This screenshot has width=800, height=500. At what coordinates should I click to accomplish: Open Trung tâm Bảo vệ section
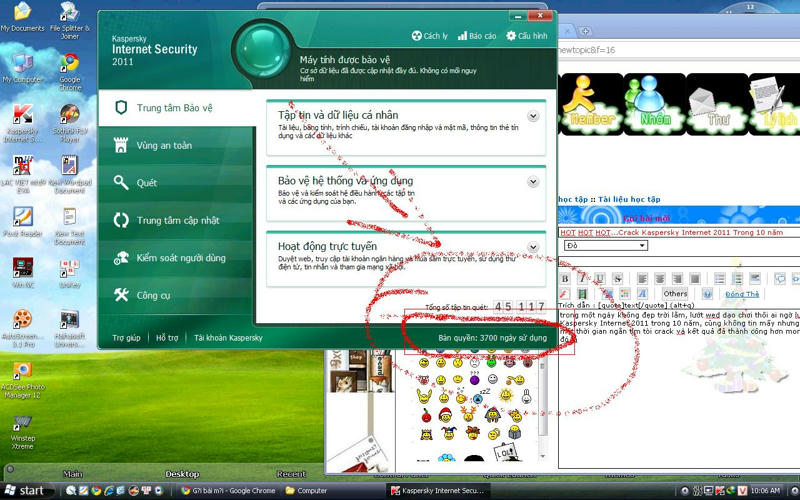(x=176, y=108)
